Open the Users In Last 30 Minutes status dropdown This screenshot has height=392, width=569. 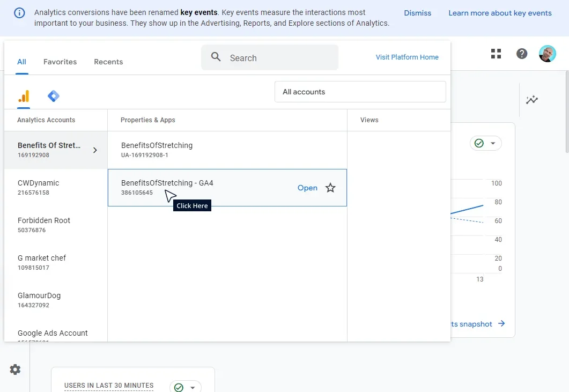(x=185, y=386)
